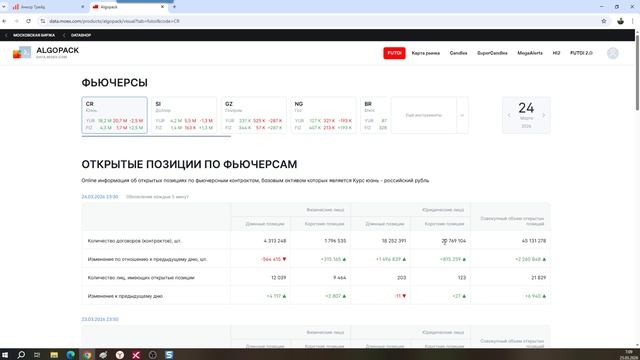Open a new browser tab
640x360 pixels.
[x=174, y=7]
